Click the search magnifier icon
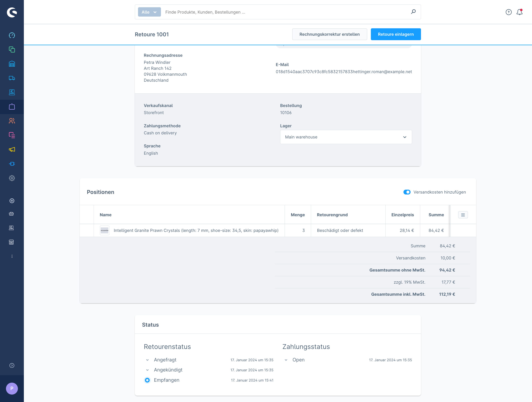The width and height of the screenshot is (532, 402). (413, 12)
